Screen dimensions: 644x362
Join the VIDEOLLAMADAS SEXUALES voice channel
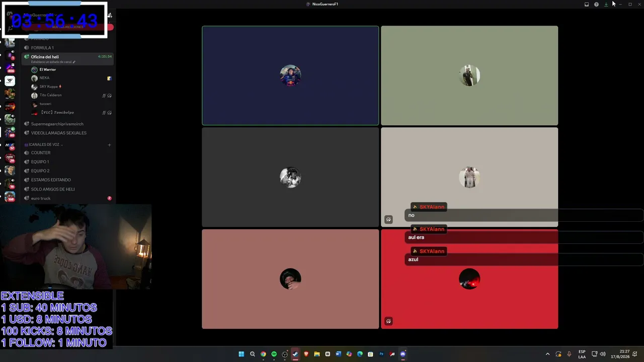67,133
